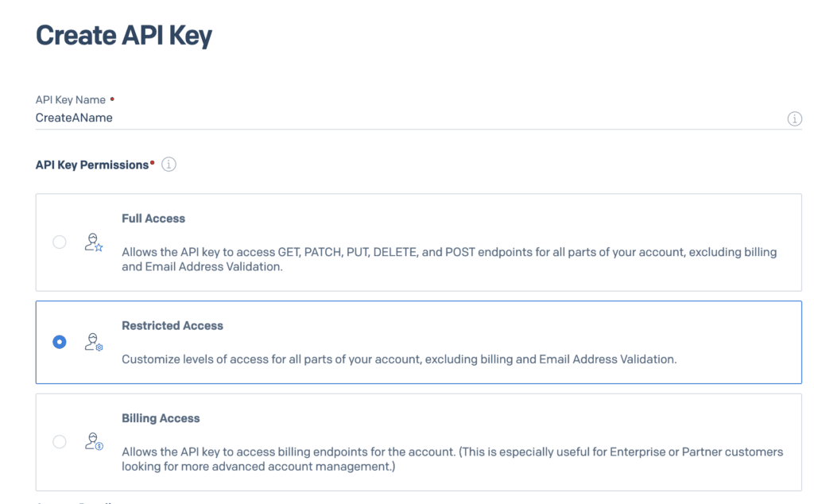Choose the Restricted Access radio button
This screenshot has width=814, height=504.
[60, 342]
